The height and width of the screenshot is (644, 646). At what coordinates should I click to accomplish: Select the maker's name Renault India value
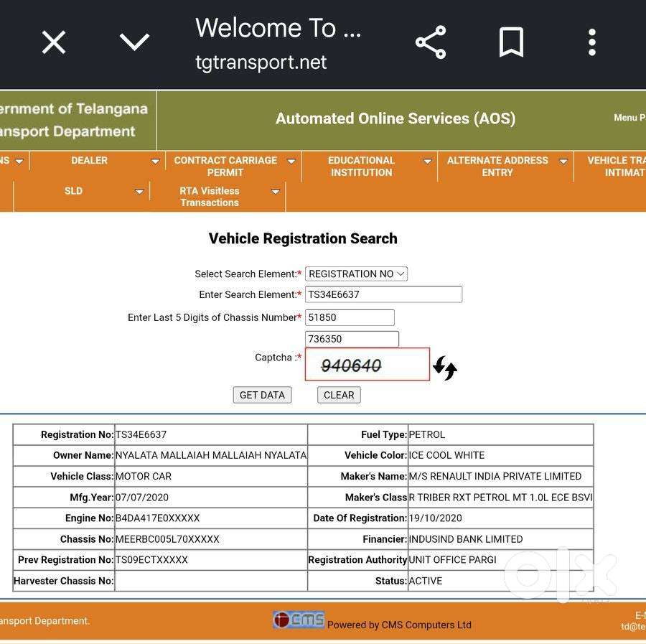pyautogui.click(x=495, y=476)
